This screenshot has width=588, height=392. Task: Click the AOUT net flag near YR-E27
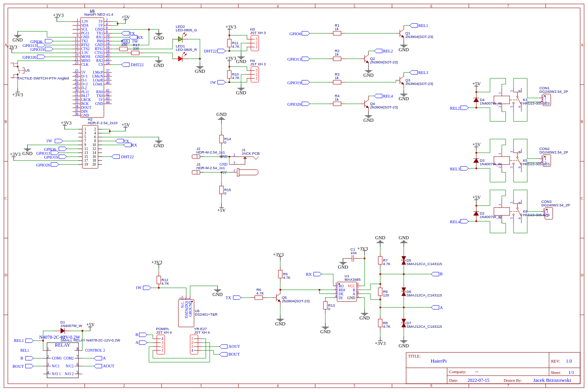(x=223, y=347)
